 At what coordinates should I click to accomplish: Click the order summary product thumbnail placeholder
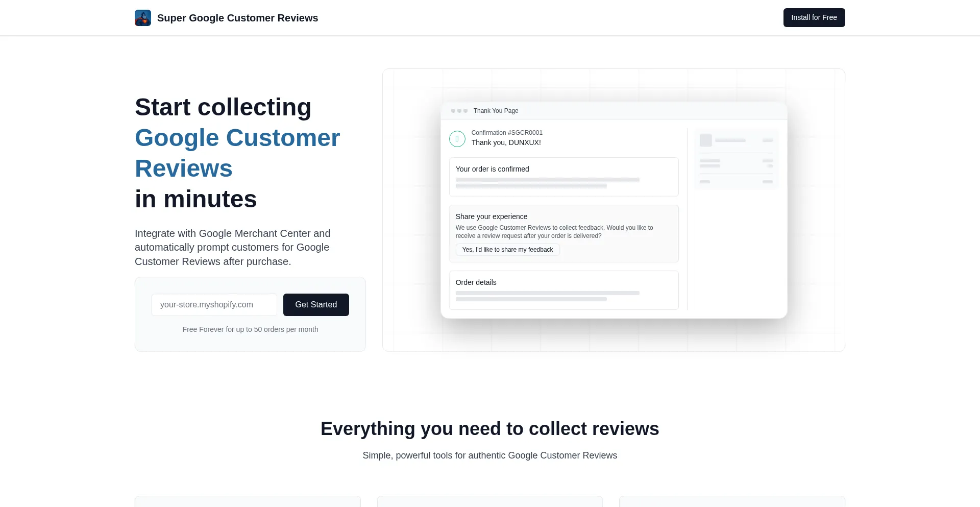[706, 140]
